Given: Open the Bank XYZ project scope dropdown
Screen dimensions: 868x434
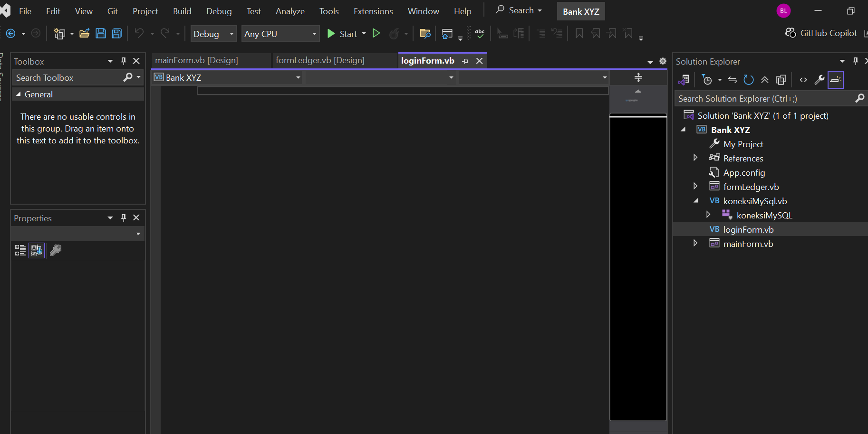Looking at the screenshot, I should pyautogui.click(x=227, y=77).
